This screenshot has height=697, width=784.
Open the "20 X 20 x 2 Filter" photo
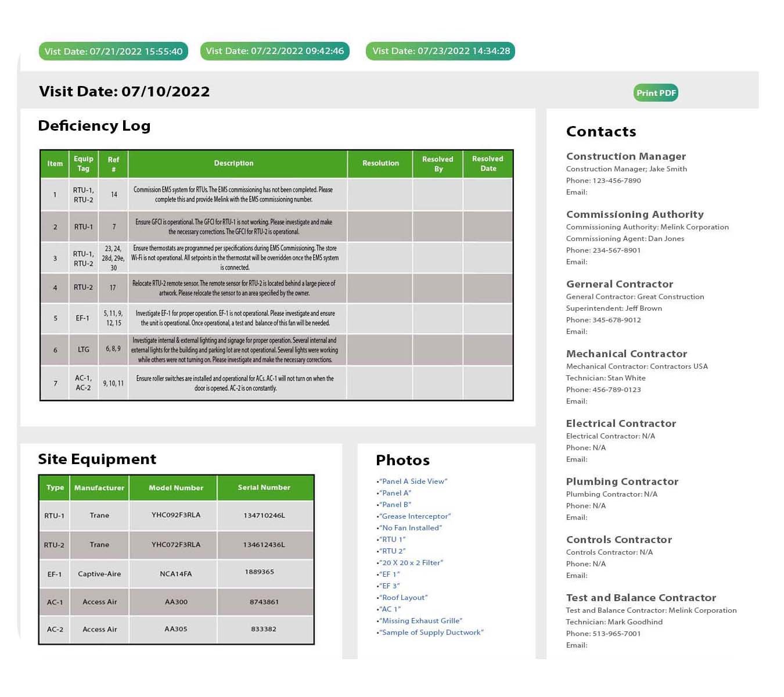click(412, 563)
